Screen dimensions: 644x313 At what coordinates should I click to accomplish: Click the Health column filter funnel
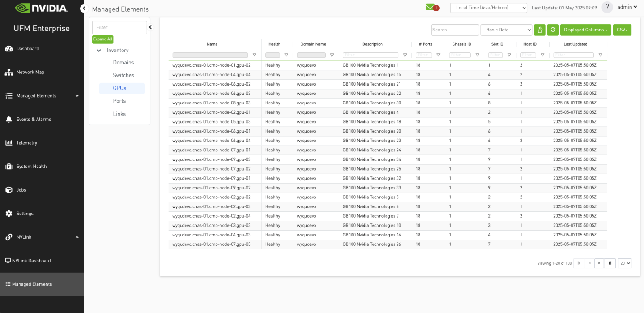286,55
